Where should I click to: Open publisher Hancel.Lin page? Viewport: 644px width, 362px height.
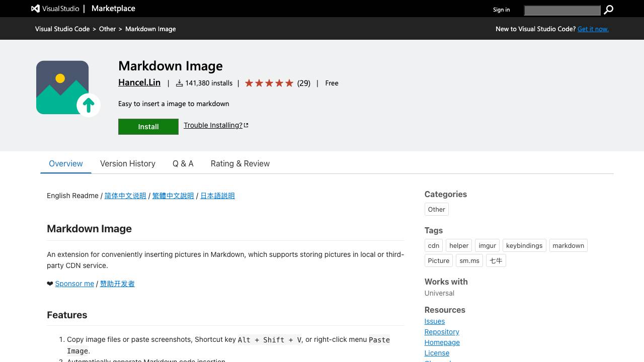tap(139, 82)
